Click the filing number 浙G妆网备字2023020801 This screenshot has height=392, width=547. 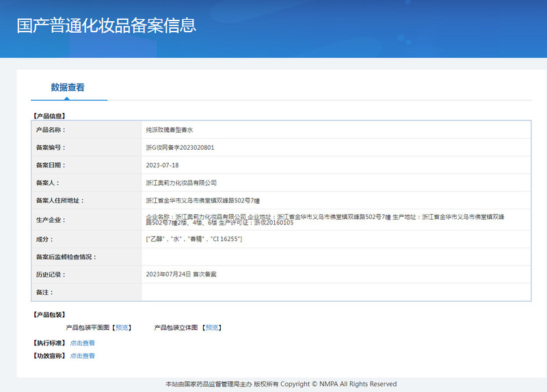[x=180, y=147]
